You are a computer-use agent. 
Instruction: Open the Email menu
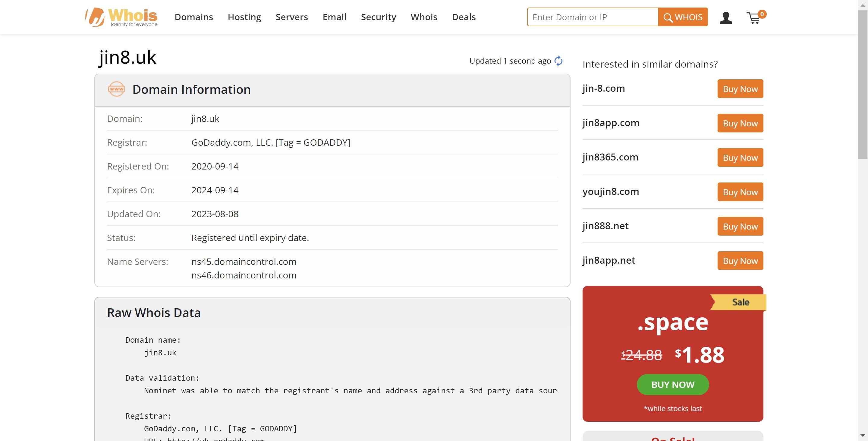coord(334,17)
